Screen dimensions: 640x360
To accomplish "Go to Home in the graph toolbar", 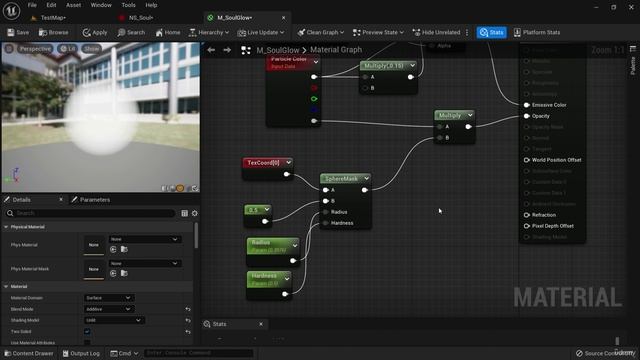I will (x=168, y=32).
